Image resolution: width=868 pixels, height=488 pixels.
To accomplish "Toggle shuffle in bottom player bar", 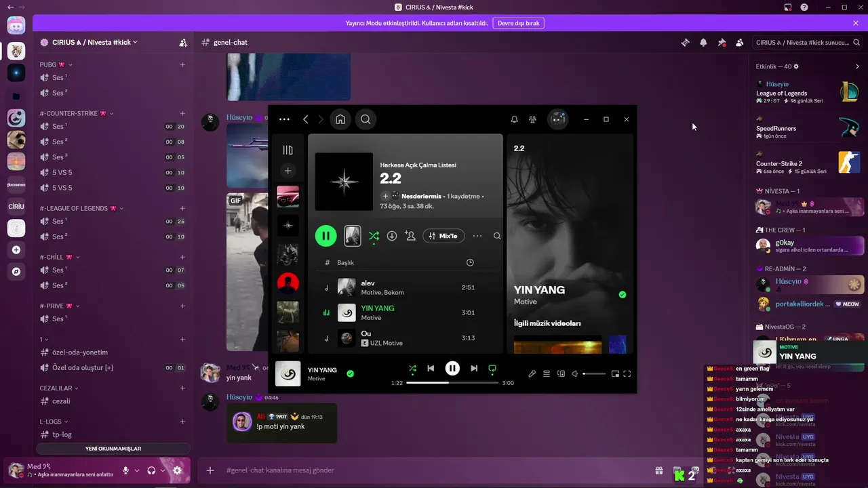I will pos(412,368).
